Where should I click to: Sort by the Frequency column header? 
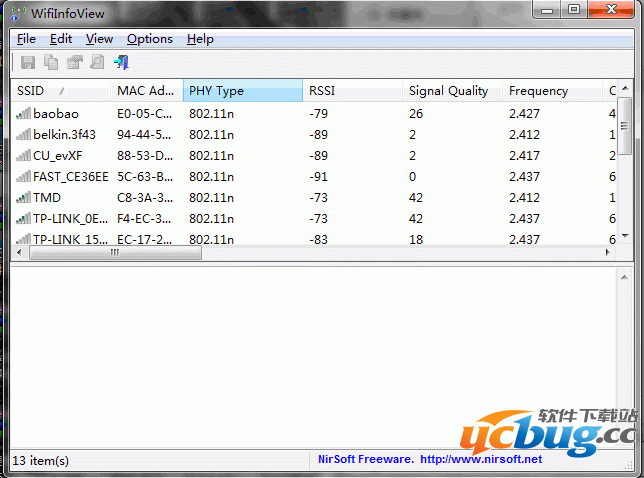click(x=552, y=91)
